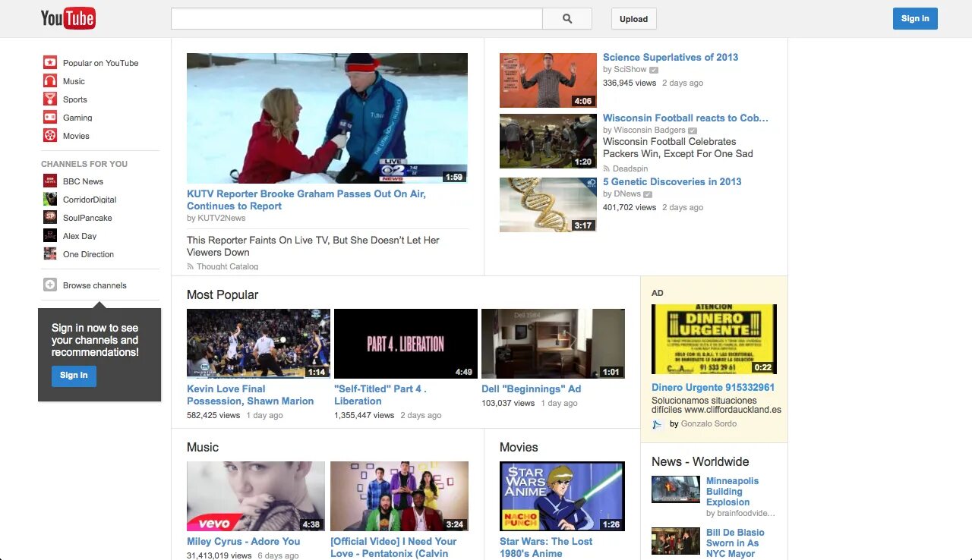Screen dimensions: 972x560
Task: Open SciShow channel name
Action: (x=630, y=69)
